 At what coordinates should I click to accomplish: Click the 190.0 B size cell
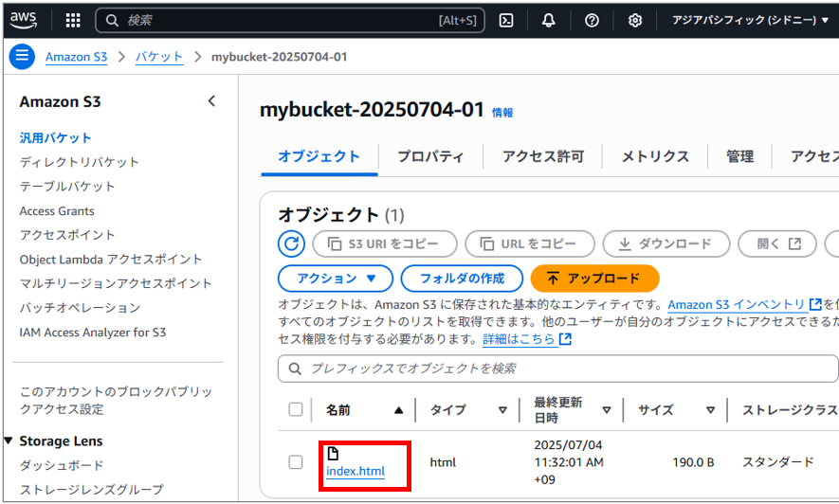(693, 462)
